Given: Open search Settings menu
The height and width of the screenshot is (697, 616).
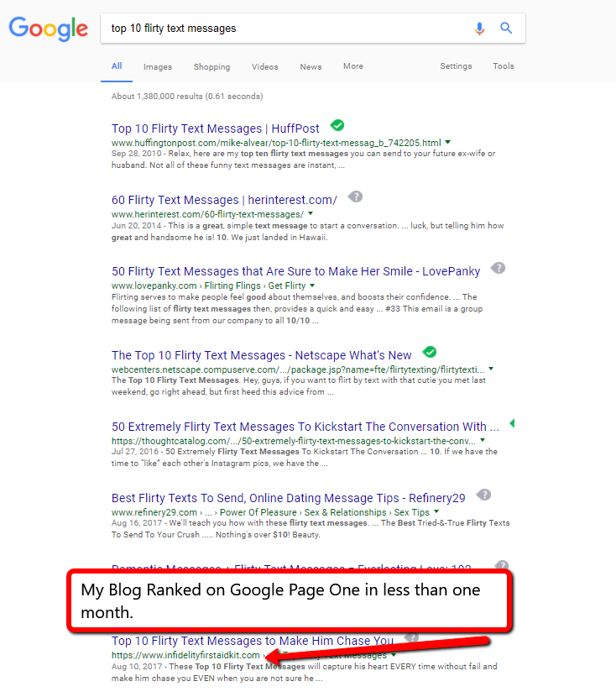Looking at the screenshot, I should [x=456, y=66].
